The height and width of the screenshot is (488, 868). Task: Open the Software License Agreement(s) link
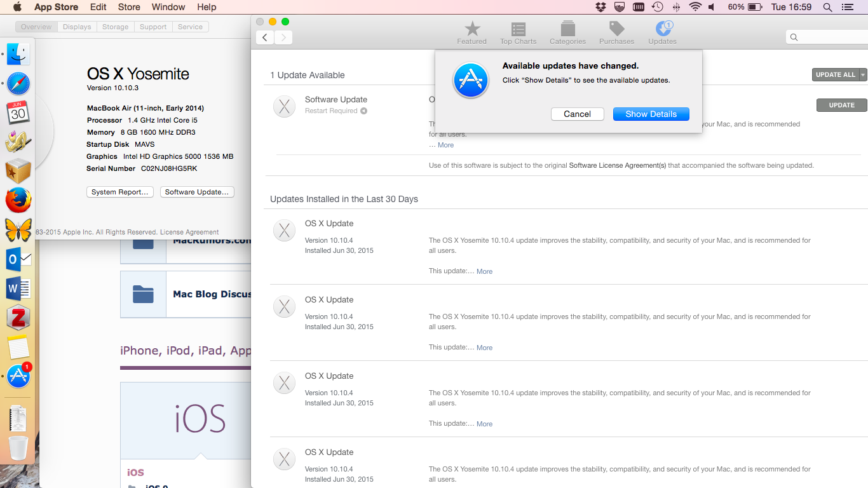[x=618, y=165]
